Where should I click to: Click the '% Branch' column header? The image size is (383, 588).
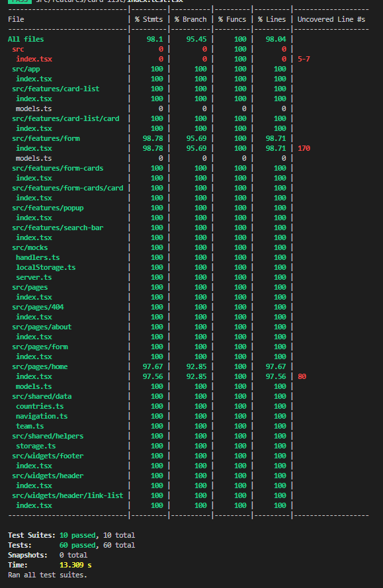pos(191,19)
